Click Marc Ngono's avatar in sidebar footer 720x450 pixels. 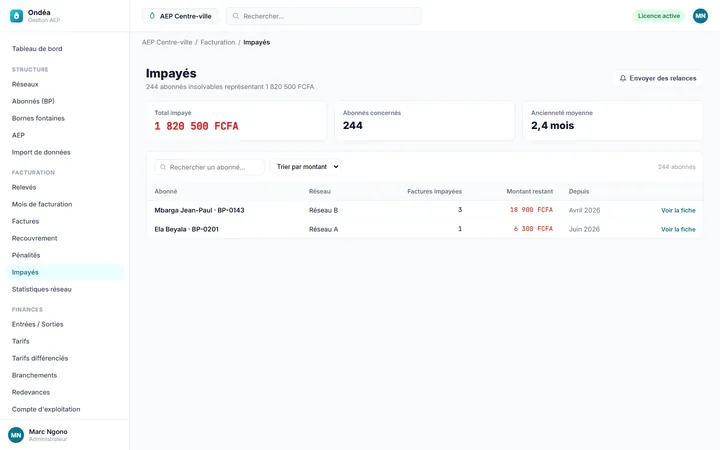pos(16,435)
